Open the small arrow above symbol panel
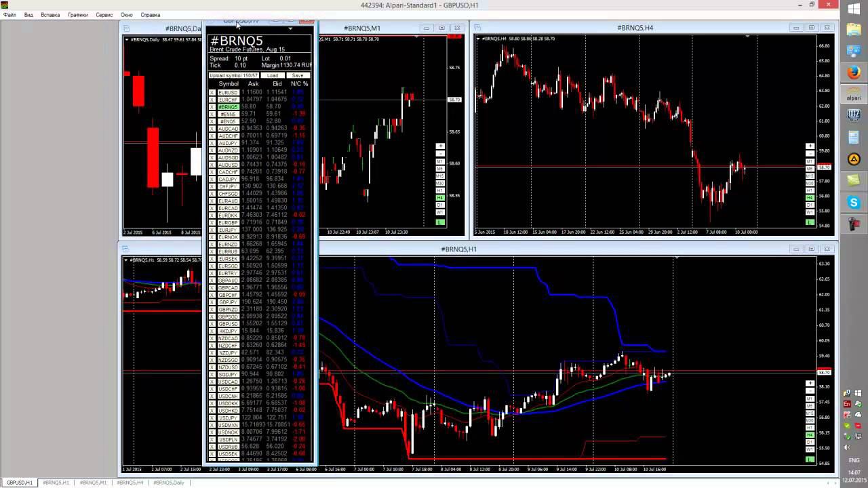The width and height of the screenshot is (868, 488). [x=290, y=28]
